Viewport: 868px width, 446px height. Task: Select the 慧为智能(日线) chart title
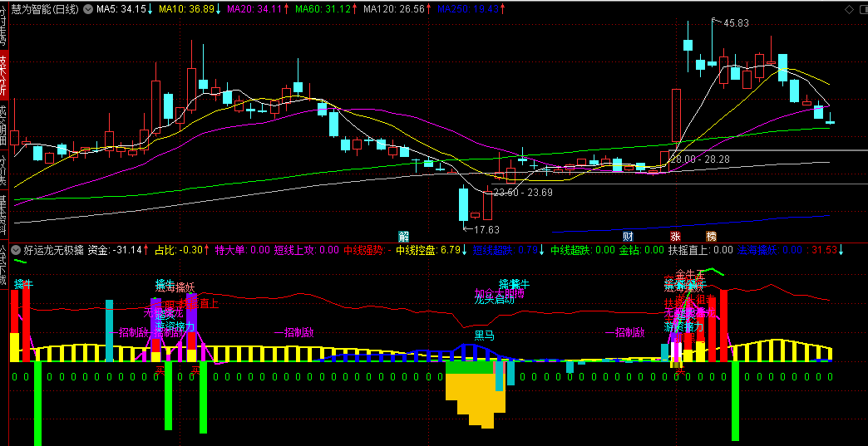(x=46, y=9)
